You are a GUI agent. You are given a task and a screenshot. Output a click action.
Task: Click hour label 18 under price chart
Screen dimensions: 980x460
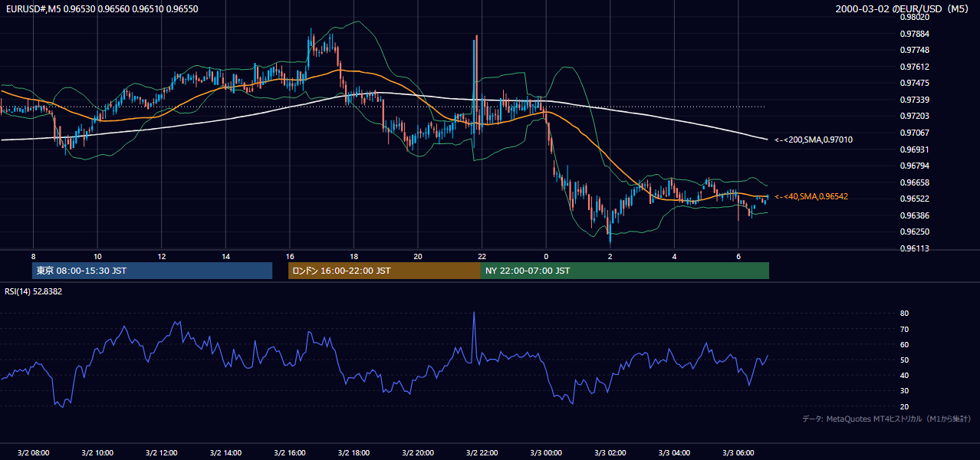[x=354, y=256]
